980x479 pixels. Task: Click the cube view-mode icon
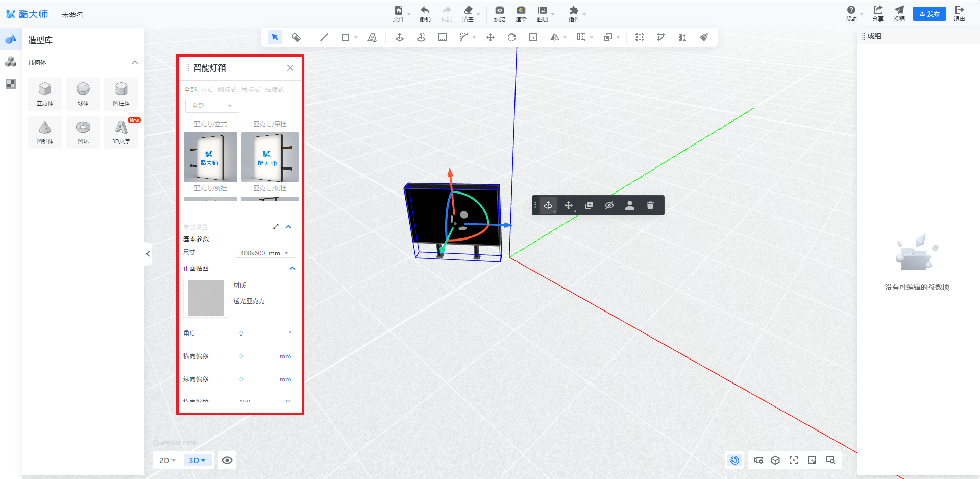775,460
